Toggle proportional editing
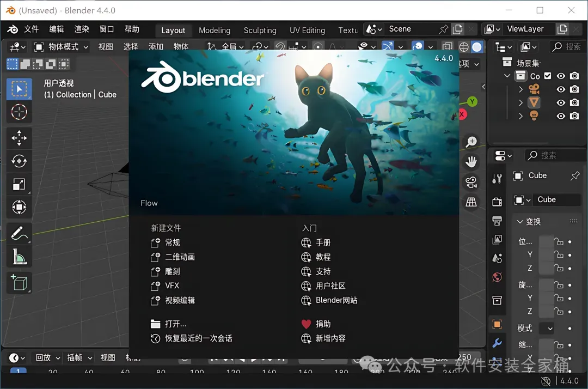This screenshot has width=588, height=389. coord(317,47)
